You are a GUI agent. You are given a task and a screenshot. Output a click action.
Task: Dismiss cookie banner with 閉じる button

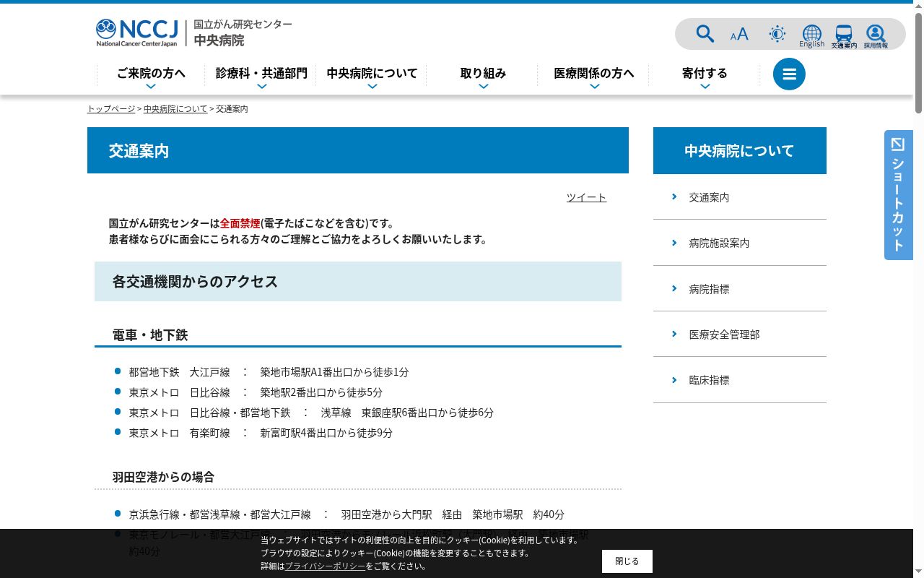(x=627, y=561)
